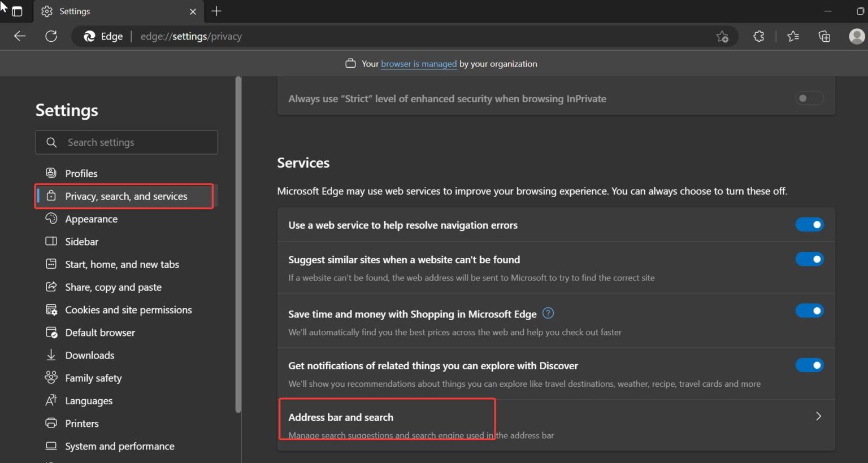This screenshot has height=463, width=868.
Task: Select the Family safety icon
Action: coord(51,377)
